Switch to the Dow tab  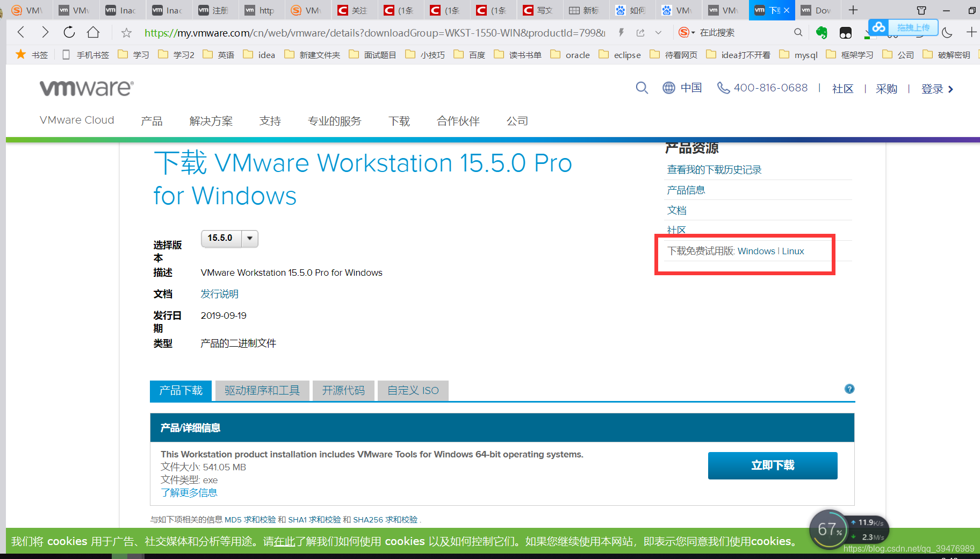point(817,10)
